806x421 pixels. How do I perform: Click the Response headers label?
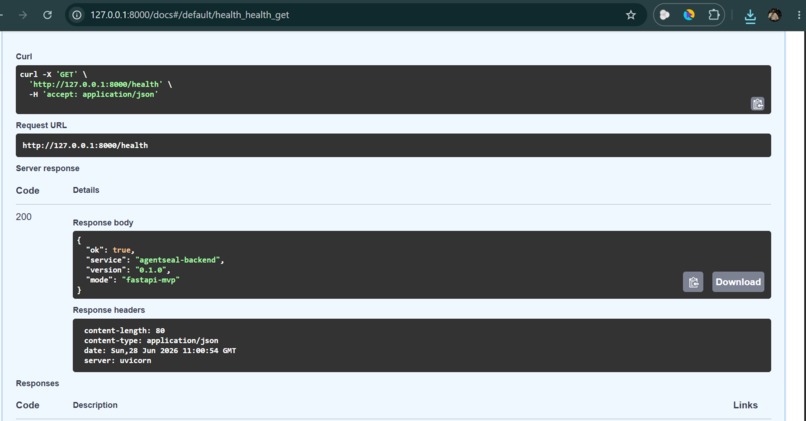coord(108,310)
